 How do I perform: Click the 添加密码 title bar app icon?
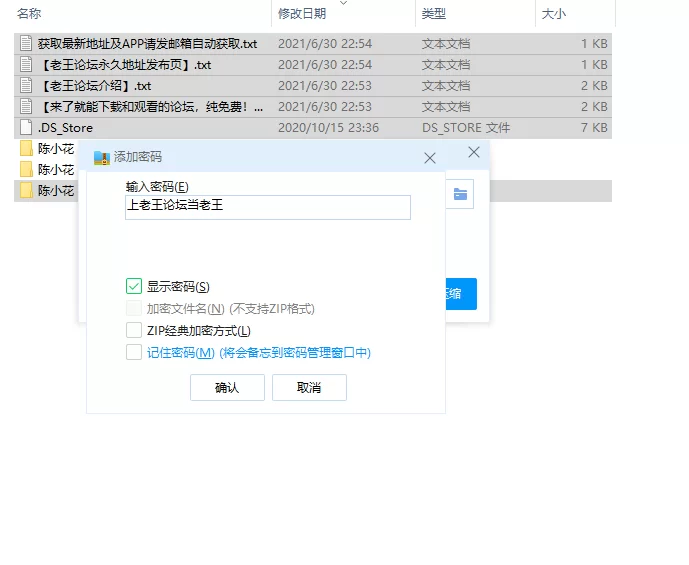click(102, 157)
